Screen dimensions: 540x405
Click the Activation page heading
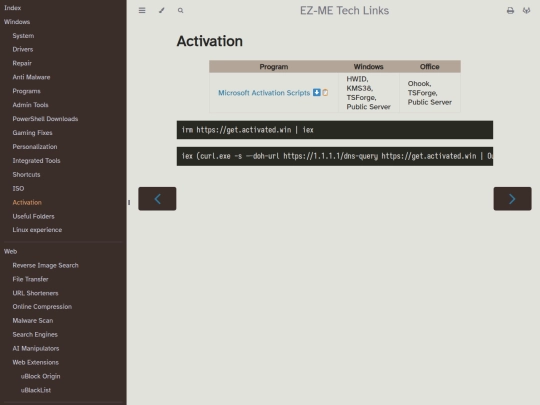coord(209,41)
